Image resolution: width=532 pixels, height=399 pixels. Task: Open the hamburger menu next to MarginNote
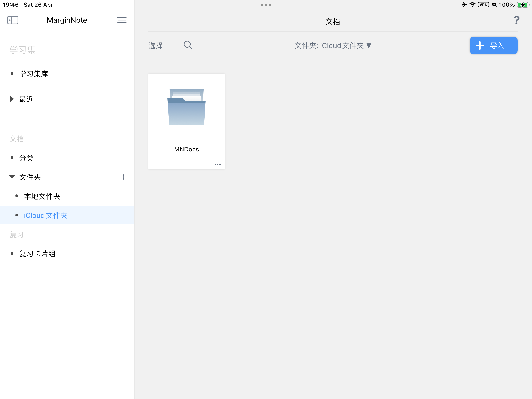point(122,20)
